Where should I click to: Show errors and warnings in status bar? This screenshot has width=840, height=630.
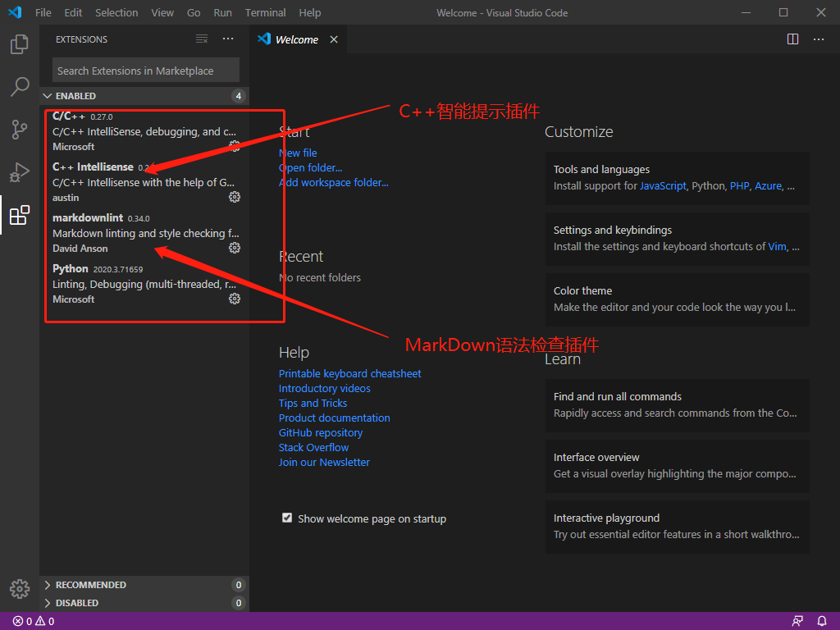[x=34, y=622]
